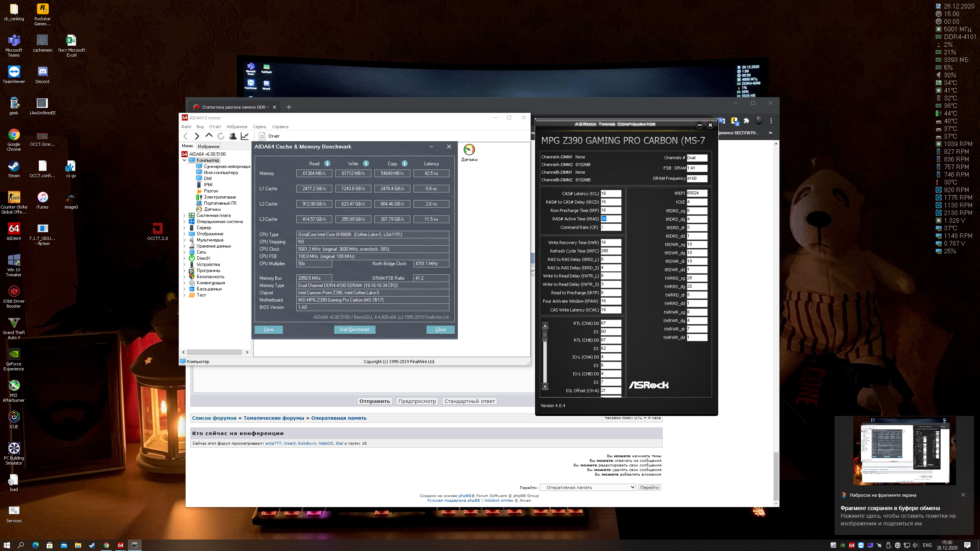
Task: Click the AIDA64 back navigation arrow
Action: pyautogui.click(x=186, y=136)
